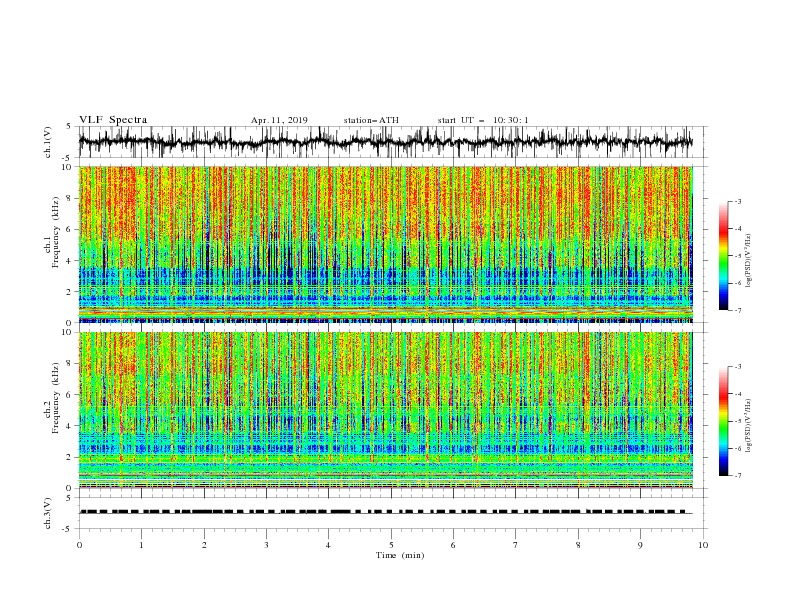Click the ch.2 "Frequency (kHz)" axis label
The image size is (792, 612).
(x=56, y=398)
